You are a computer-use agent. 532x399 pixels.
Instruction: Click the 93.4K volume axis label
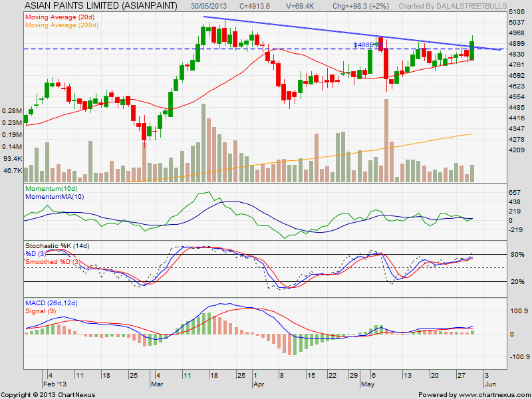(13, 158)
